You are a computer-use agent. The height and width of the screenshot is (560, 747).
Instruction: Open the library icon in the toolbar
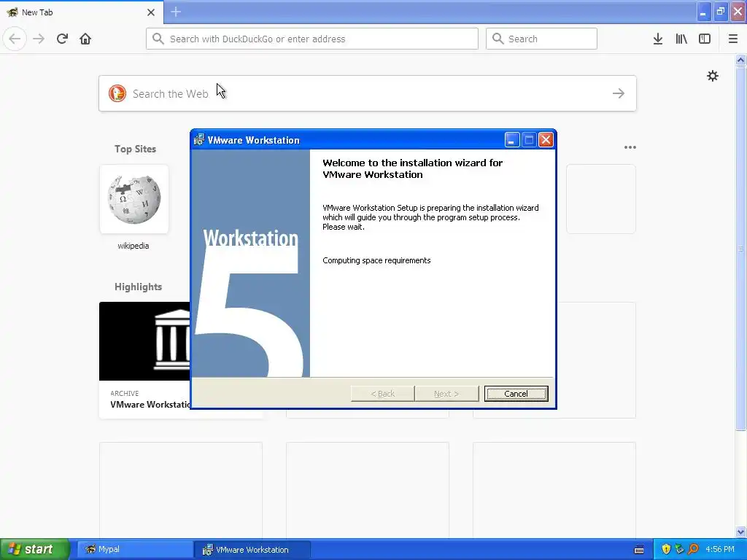coord(681,39)
